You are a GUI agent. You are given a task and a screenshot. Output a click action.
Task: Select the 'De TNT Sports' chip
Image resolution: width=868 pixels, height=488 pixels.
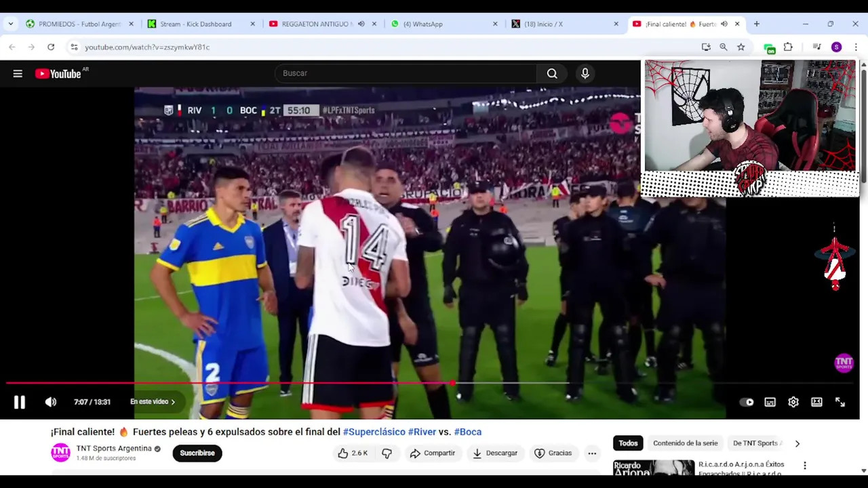pos(755,443)
